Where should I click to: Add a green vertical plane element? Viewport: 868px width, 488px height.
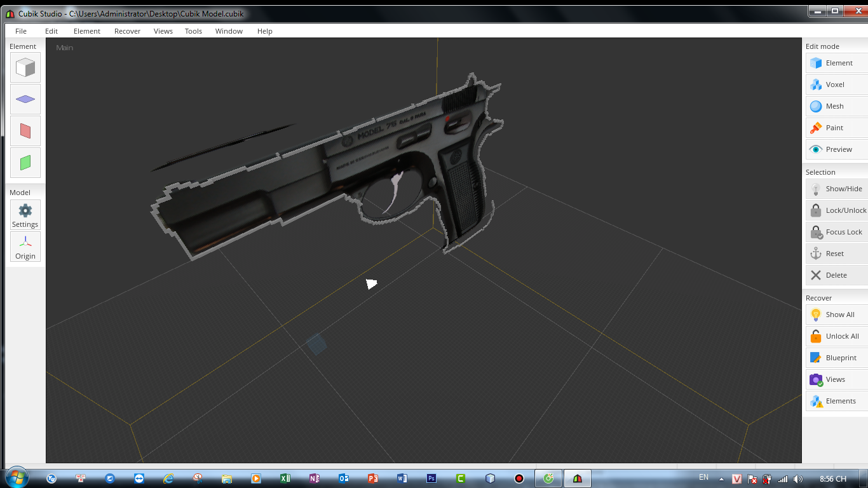[25, 163]
